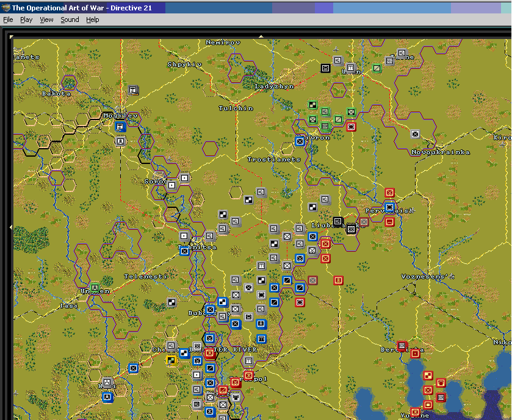Select the lone blue infantry southwest of Chisinau
Screen dimensions: 512x420
tap(133, 368)
